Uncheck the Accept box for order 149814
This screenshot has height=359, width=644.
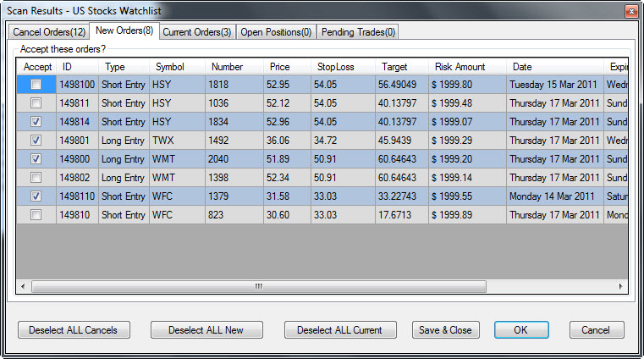click(x=36, y=122)
